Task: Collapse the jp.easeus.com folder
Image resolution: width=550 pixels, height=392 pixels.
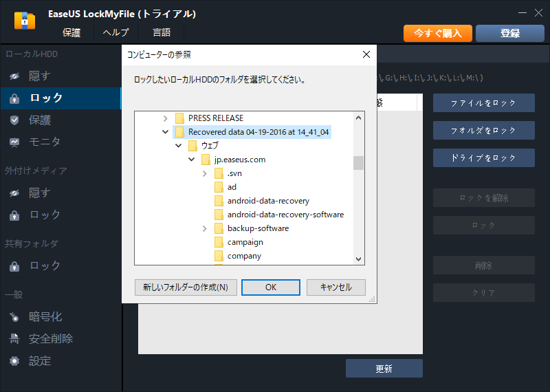Action: pyautogui.click(x=192, y=160)
